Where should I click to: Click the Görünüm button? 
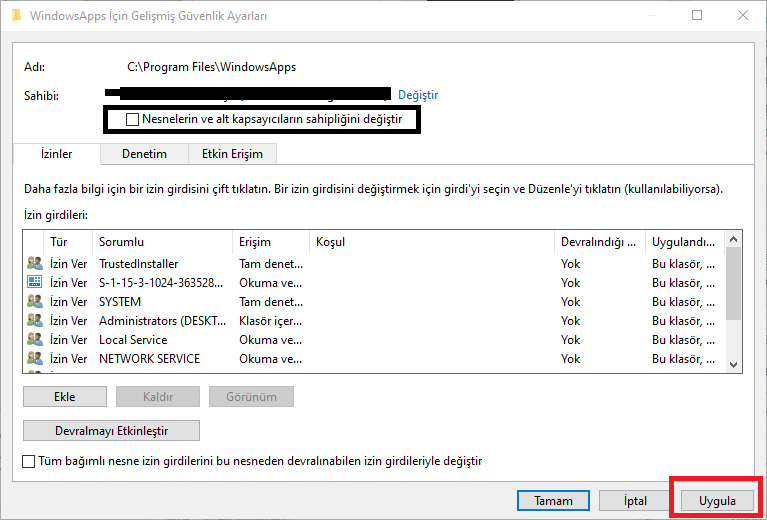[x=251, y=397]
